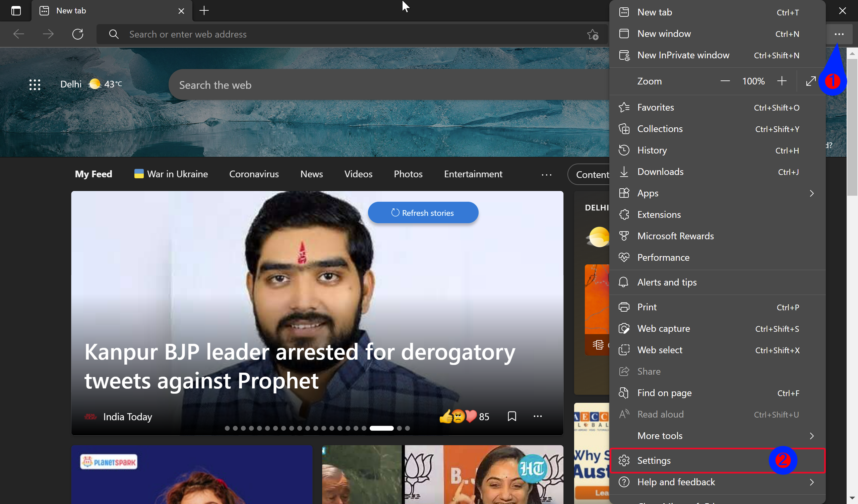
Task: Open the Settings and more ellipsis button
Action: [839, 34]
